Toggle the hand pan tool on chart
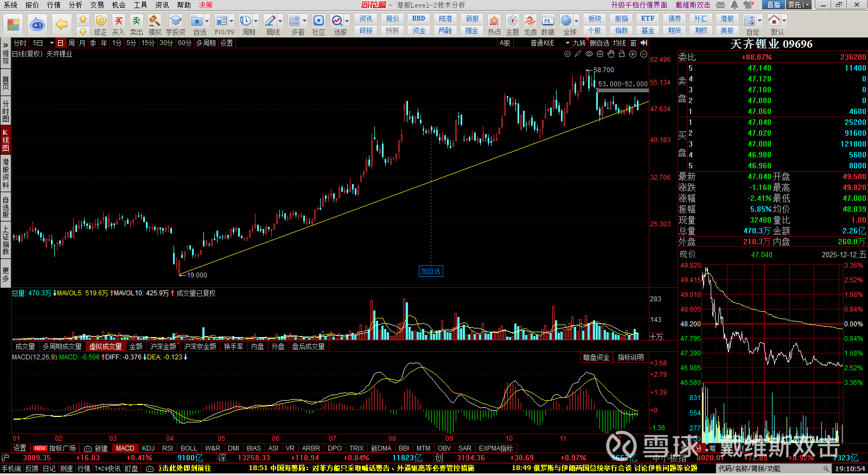868x475 pixels. click(x=611, y=54)
